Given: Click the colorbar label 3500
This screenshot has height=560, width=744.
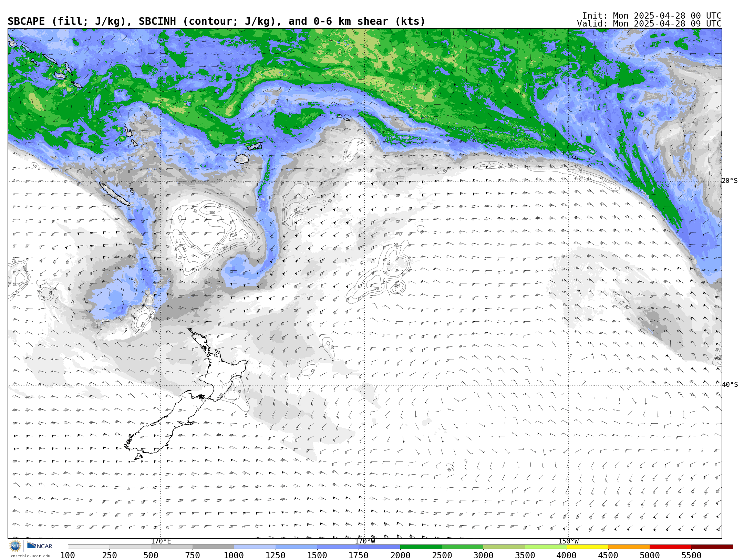Looking at the screenshot, I should [525, 555].
